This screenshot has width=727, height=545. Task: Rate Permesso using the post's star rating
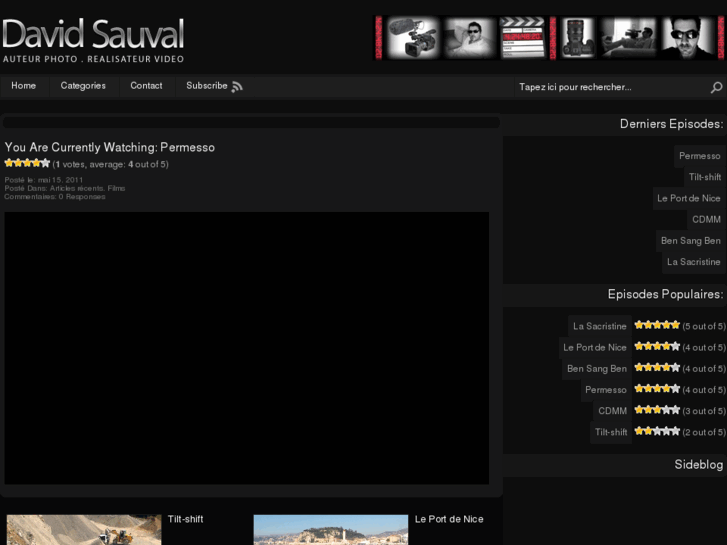pyautogui.click(x=27, y=163)
